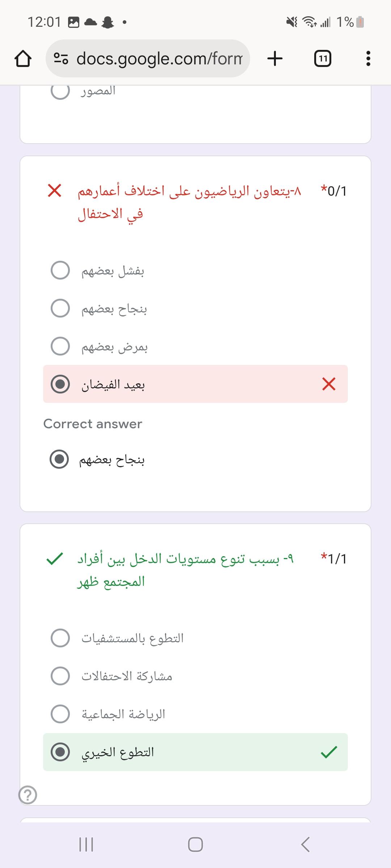
Task: Choose the مشاركة الاحتفالات radio option
Action: (60, 676)
